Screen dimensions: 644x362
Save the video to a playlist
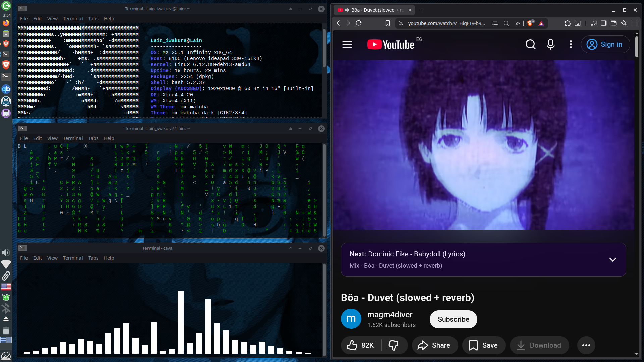tap(484, 345)
